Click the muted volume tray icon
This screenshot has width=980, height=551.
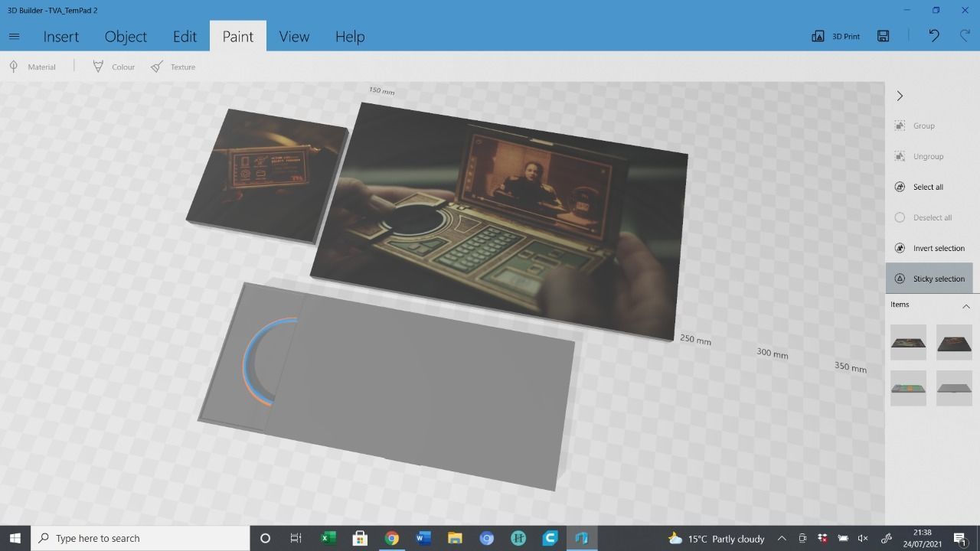tap(863, 538)
